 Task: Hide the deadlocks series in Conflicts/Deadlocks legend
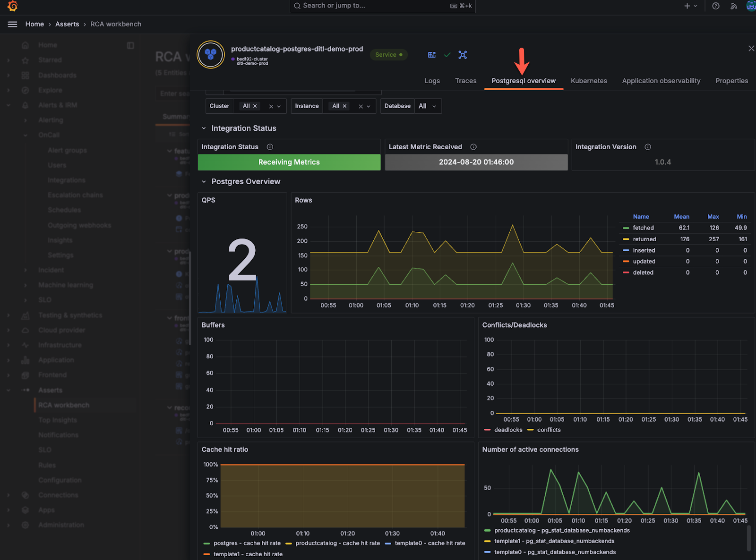tap(508, 430)
